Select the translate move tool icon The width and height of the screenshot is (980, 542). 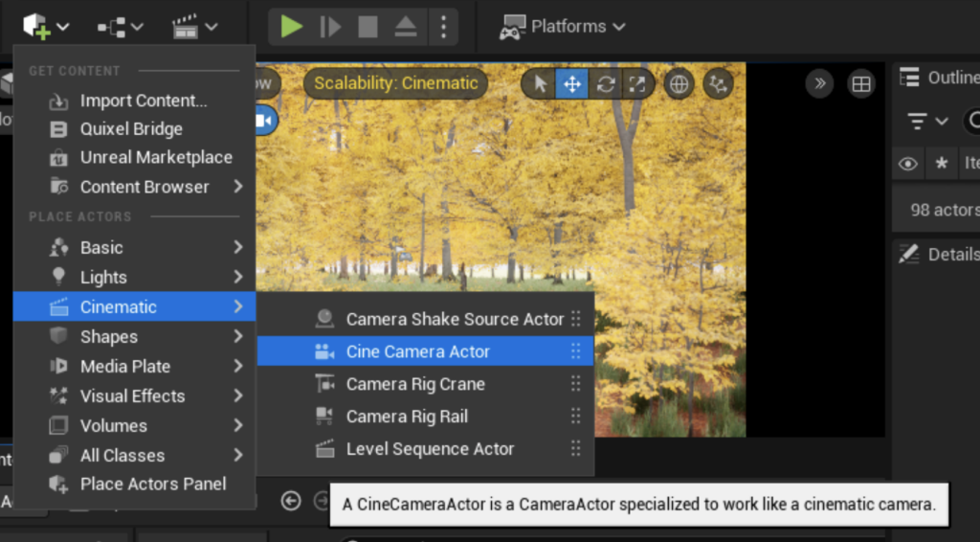572,84
